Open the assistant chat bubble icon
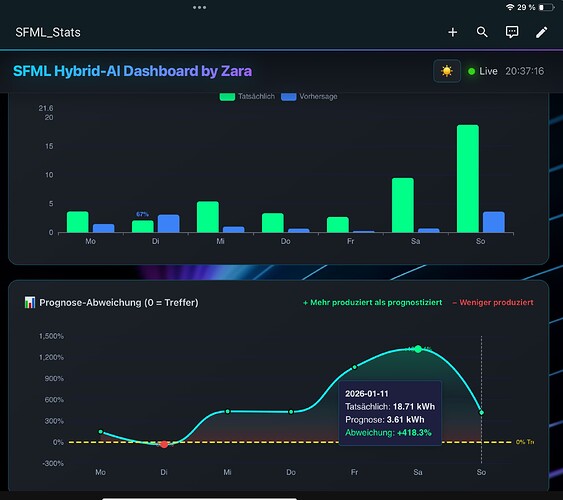Screen dimensions: 563x500 tap(512, 32)
